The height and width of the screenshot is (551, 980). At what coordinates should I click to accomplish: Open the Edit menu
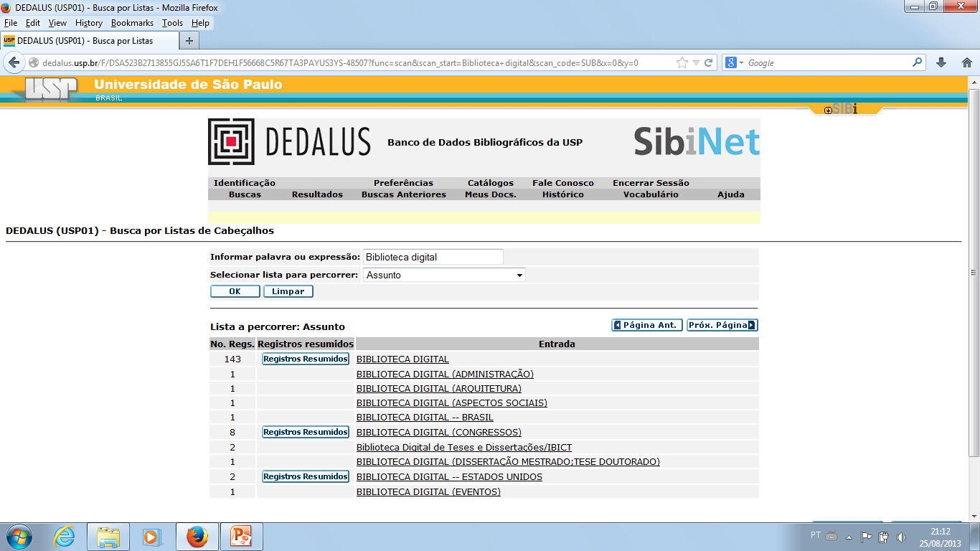click(33, 23)
